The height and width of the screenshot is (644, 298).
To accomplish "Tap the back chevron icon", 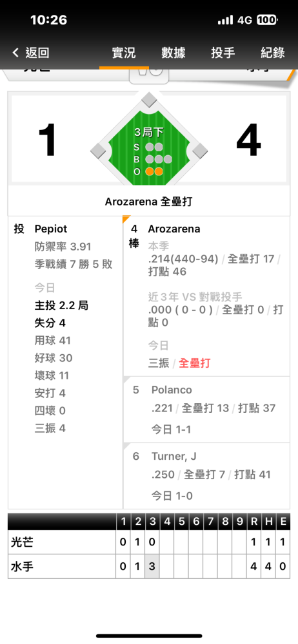I will click(15, 53).
